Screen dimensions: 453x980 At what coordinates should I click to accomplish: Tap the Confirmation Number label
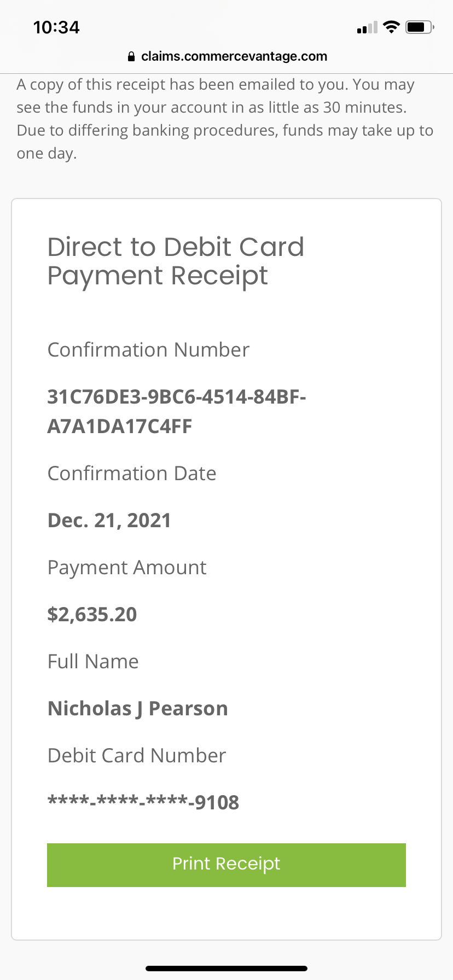pos(148,350)
